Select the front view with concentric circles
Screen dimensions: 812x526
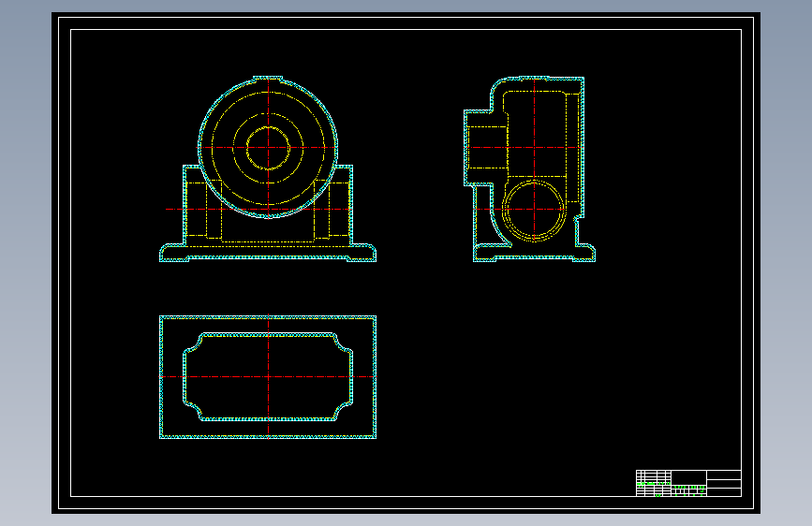(x=268, y=168)
